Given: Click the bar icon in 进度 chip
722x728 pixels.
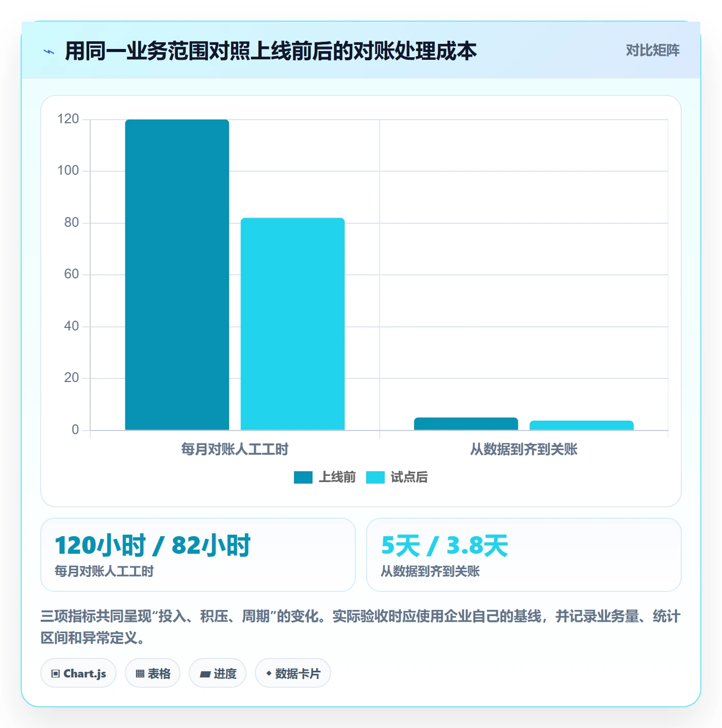Looking at the screenshot, I should [x=205, y=674].
